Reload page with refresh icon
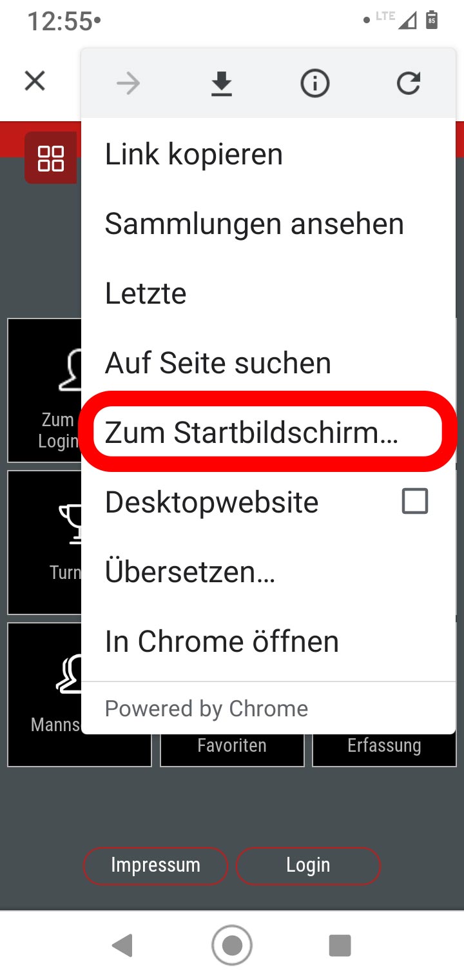This screenshot has width=464, height=980. (x=409, y=84)
